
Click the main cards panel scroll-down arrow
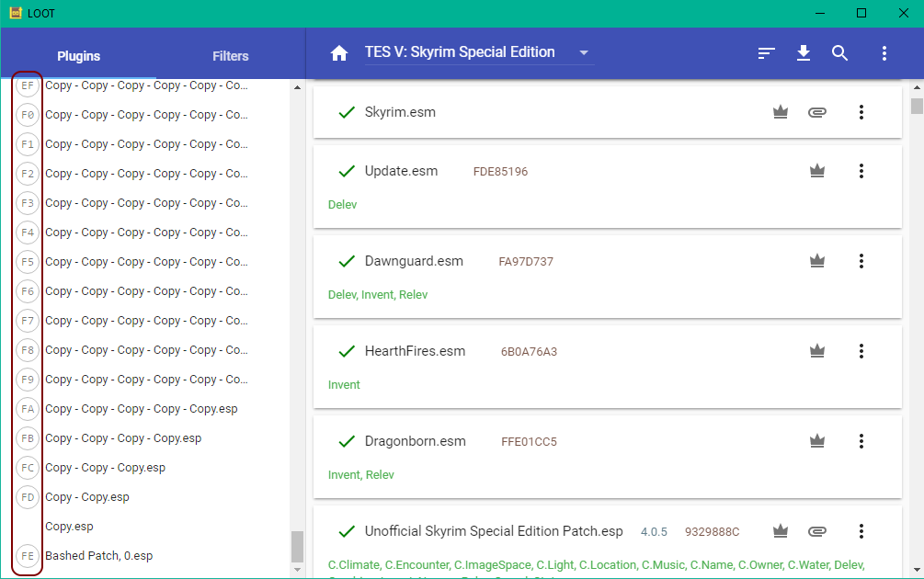pyautogui.click(x=917, y=570)
